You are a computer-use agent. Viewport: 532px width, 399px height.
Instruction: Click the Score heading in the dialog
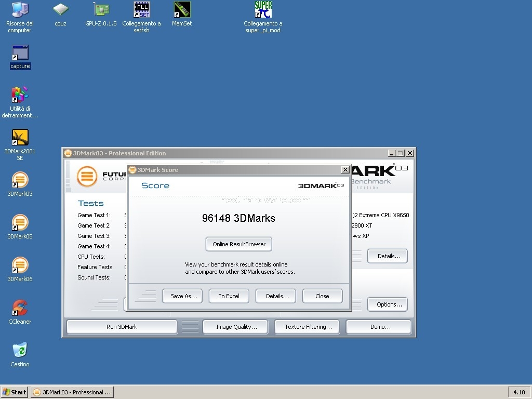click(x=155, y=185)
